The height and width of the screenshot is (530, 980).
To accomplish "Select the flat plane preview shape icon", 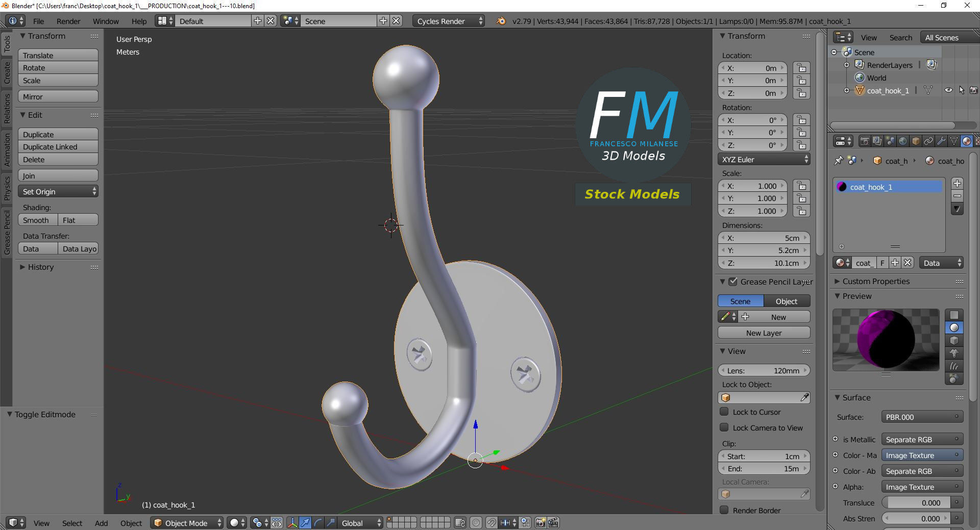I will click(954, 315).
